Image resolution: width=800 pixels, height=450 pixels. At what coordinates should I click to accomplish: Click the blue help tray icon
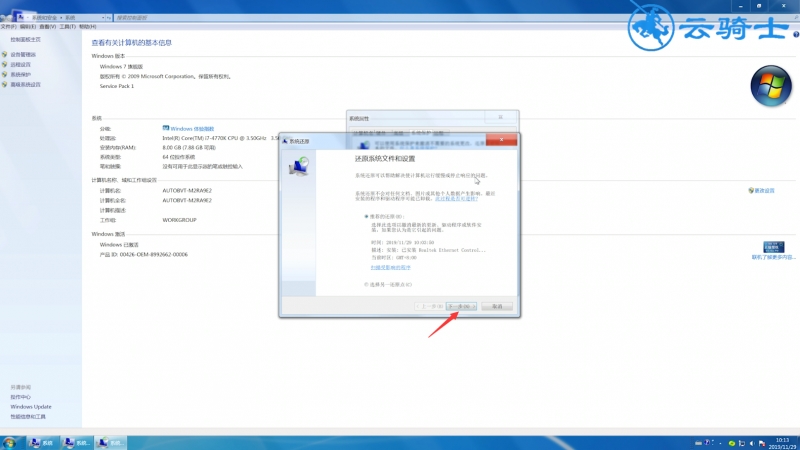(x=707, y=442)
